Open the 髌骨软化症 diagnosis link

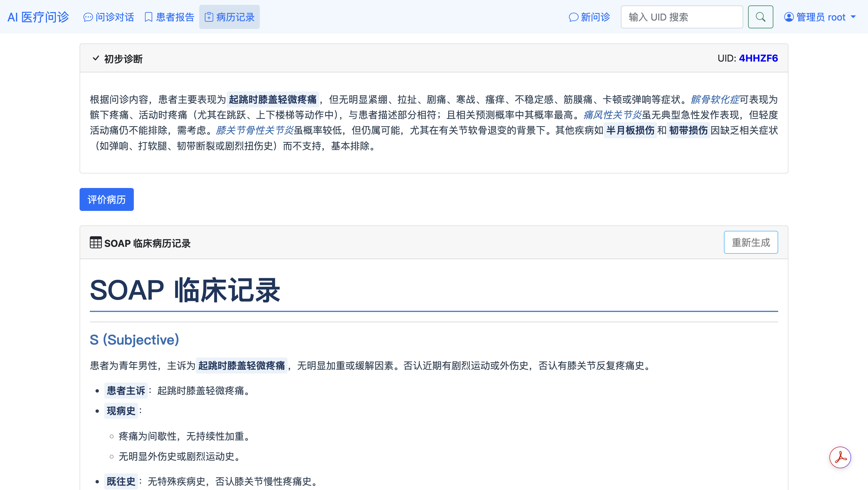tap(715, 100)
